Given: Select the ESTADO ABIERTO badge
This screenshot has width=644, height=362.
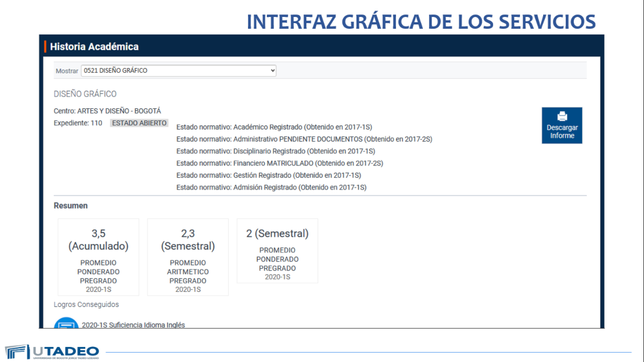Looking at the screenshot, I should click(139, 123).
